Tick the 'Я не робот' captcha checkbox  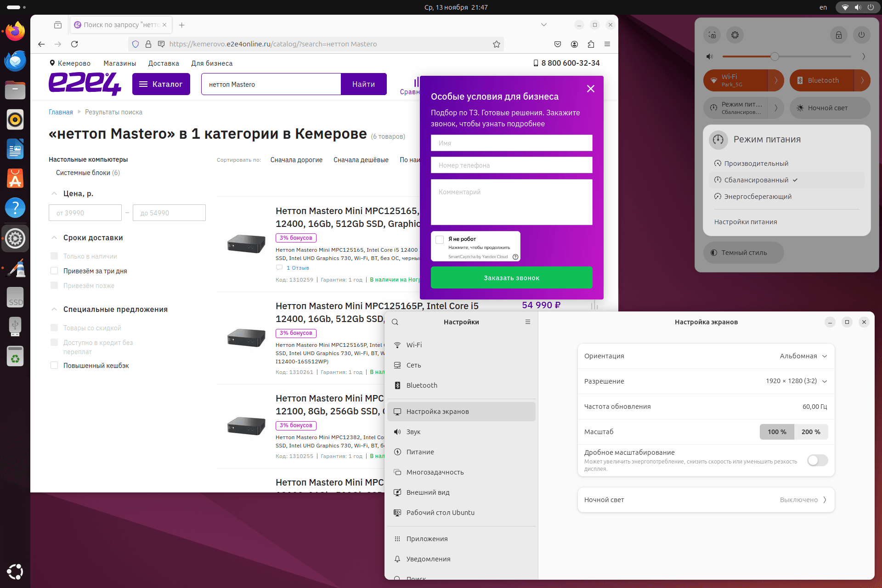click(440, 239)
